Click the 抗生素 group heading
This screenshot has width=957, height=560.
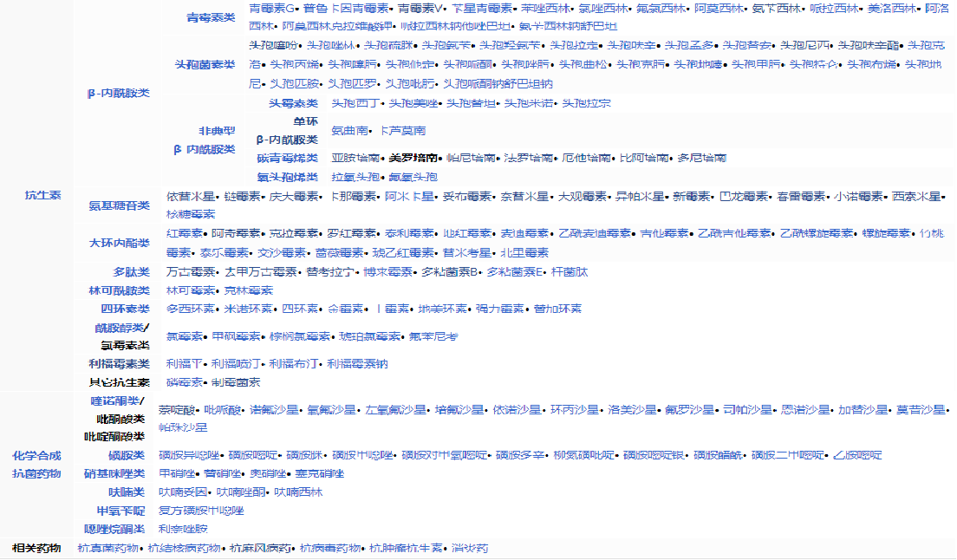tap(42, 195)
